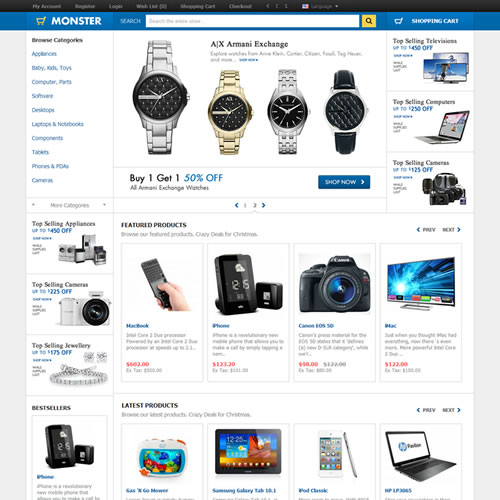500x500 pixels.
Task: Go to previous banner slide arrow
Action: (x=237, y=205)
